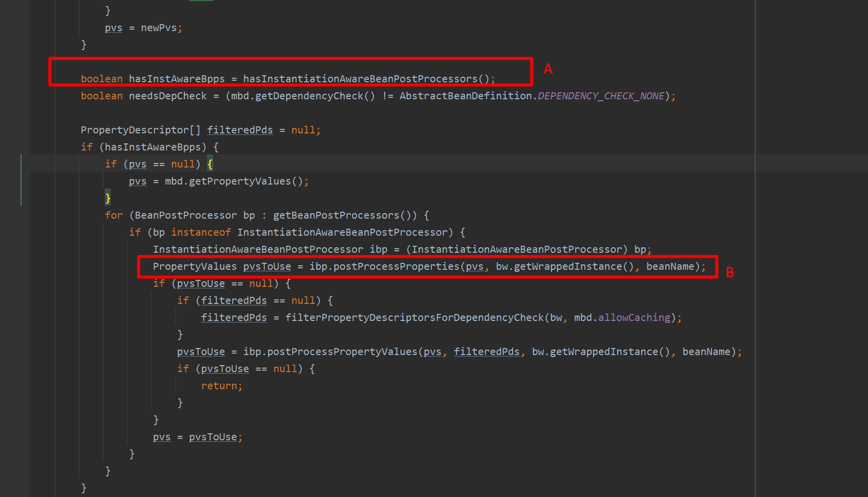
Task: Click the getPropertyValues method call
Action: click(240, 181)
